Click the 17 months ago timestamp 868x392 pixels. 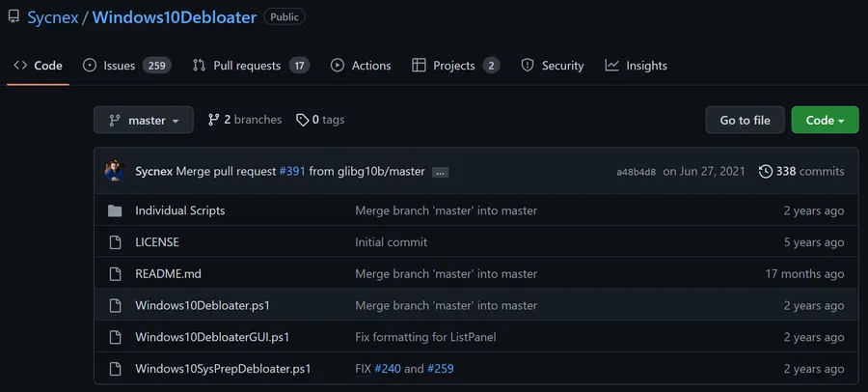(805, 274)
